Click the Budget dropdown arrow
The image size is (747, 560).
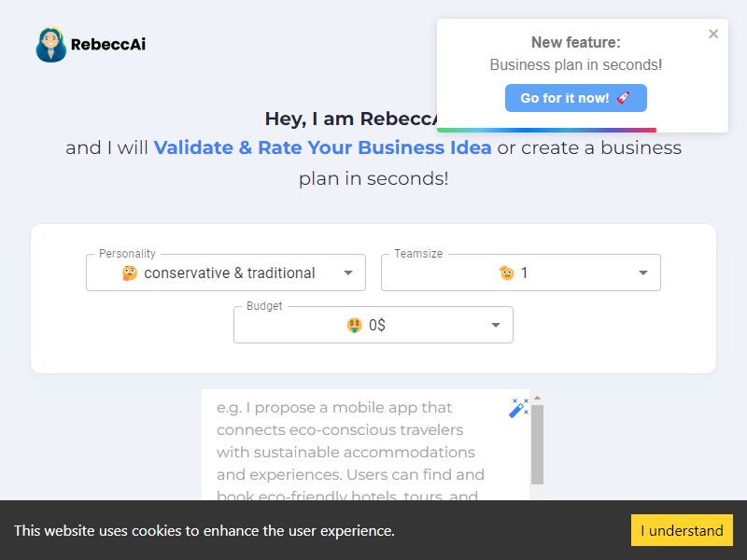(x=496, y=326)
